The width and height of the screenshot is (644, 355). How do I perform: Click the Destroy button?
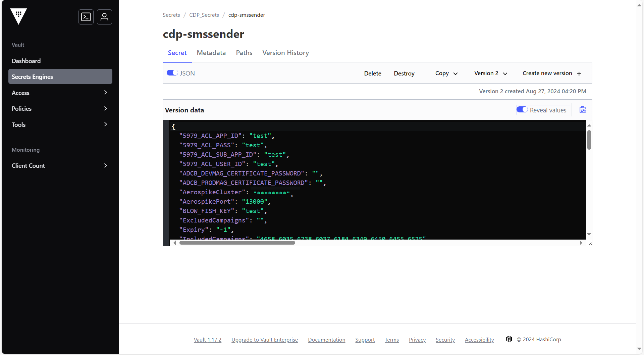pyautogui.click(x=404, y=73)
